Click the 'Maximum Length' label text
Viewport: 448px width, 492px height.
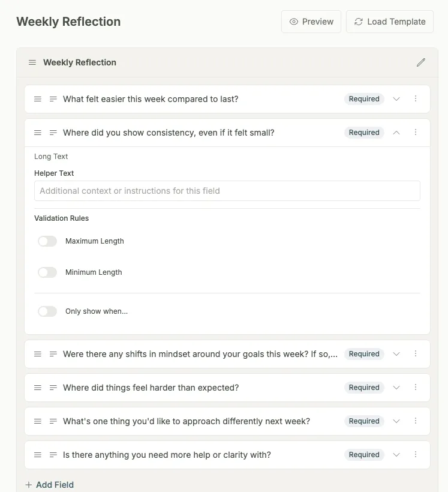click(94, 241)
